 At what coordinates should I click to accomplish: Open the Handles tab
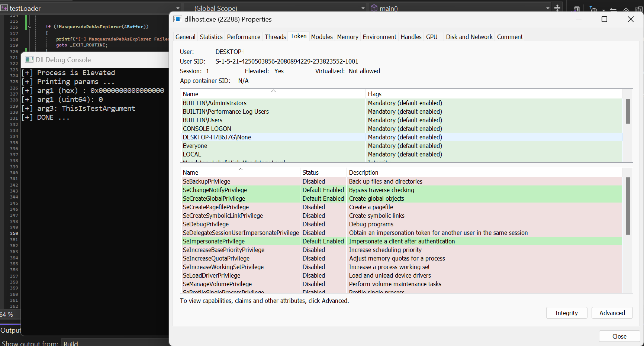(411, 37)
